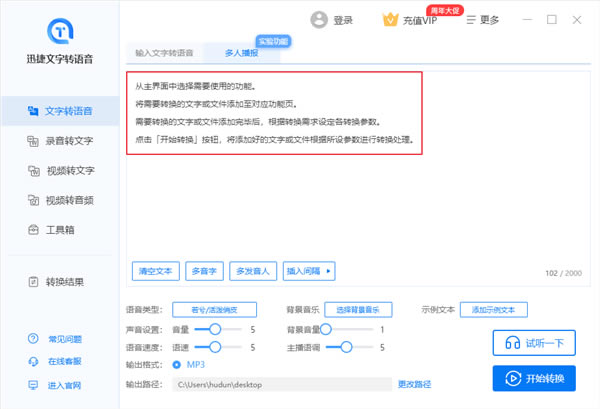Open the 视频转音频 sidebar item
Viewport: 600px width, 409px height.
coord(60,200)
